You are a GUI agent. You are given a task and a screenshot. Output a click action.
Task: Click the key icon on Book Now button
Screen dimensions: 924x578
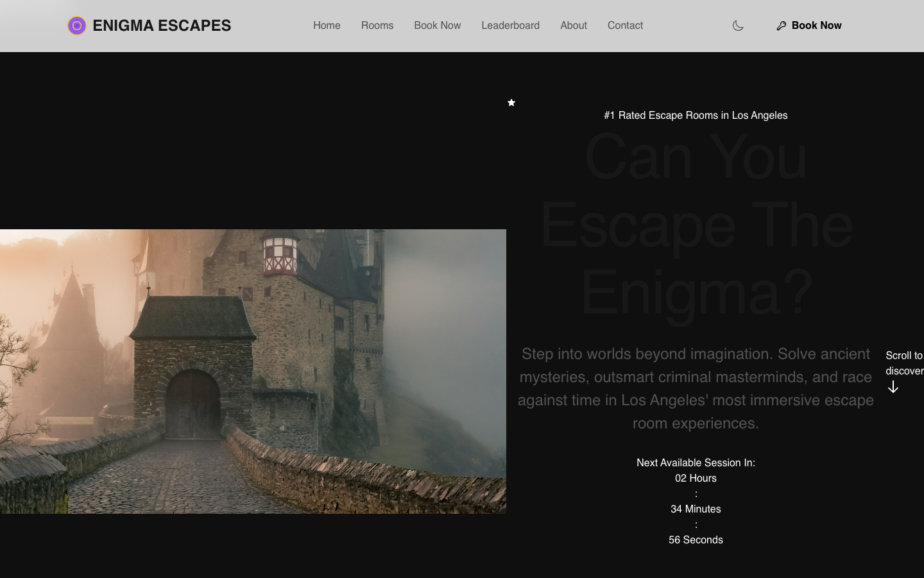(782, 26)
